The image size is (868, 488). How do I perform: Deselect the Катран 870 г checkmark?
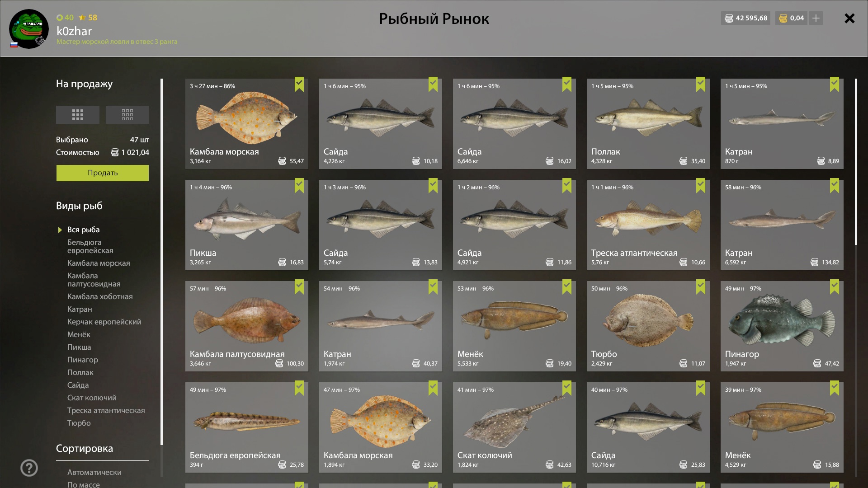pyautogui.click(x=835, y=84)
